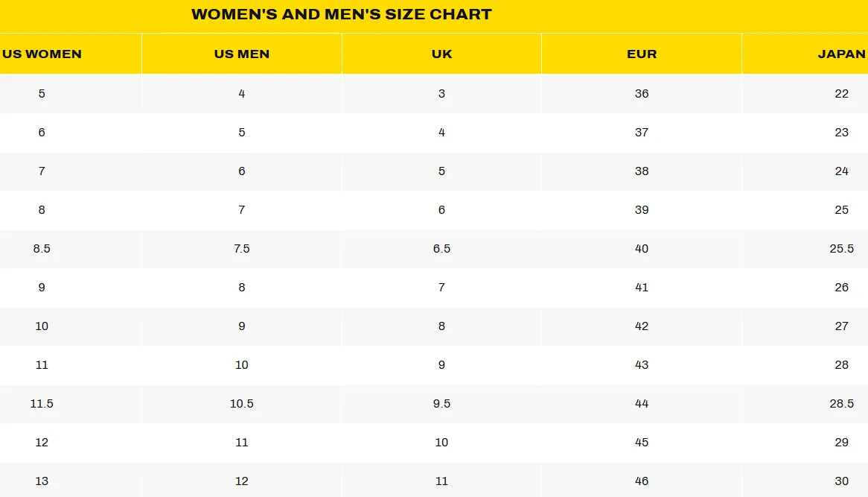Click Japan size 22 cell

(x=841, y=94)
